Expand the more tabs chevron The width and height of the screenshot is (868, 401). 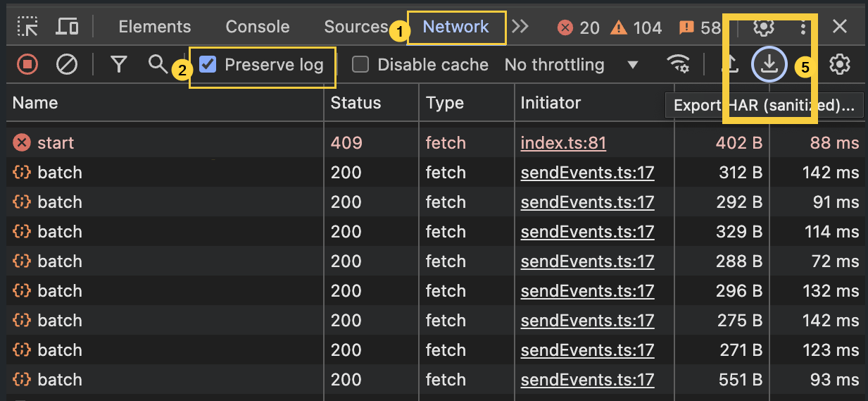520,27
